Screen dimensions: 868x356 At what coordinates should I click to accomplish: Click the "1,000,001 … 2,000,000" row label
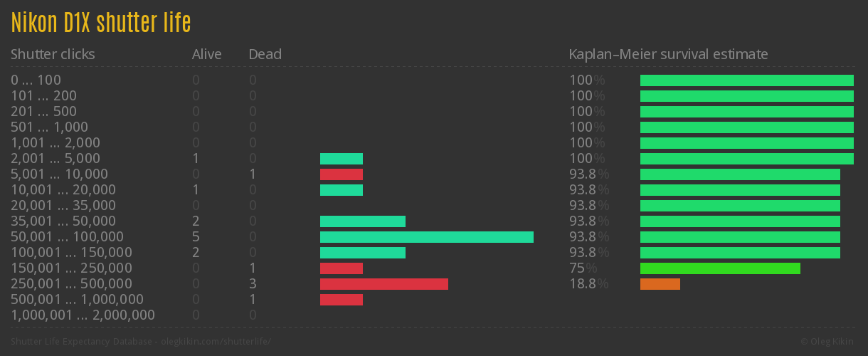pyautogui.click(x=83, y=315)
